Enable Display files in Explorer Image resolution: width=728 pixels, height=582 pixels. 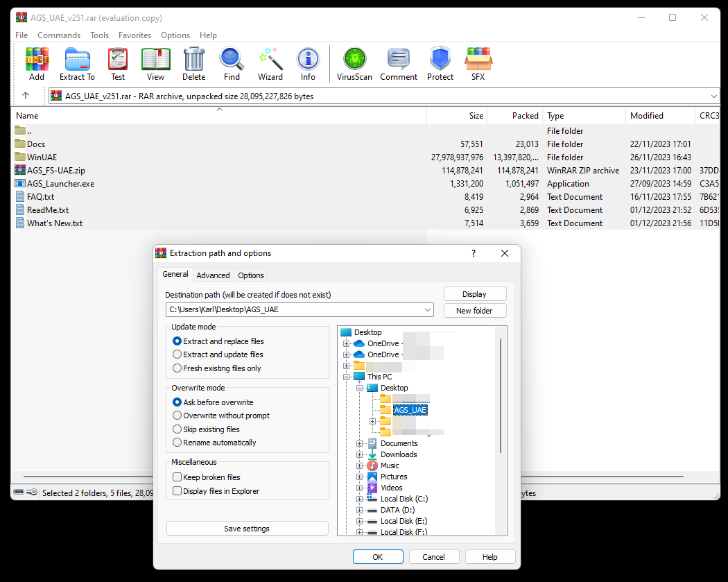[x=216, y=491]
